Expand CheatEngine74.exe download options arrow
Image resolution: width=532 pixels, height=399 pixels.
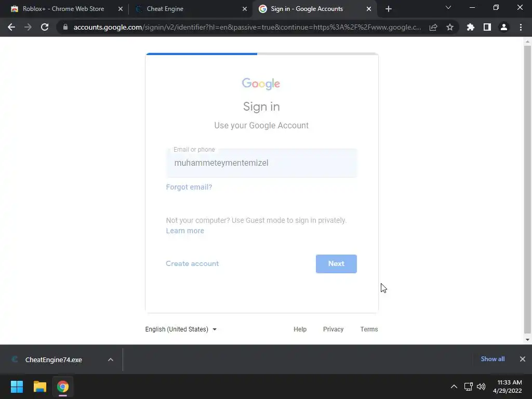tap(111, 360)
